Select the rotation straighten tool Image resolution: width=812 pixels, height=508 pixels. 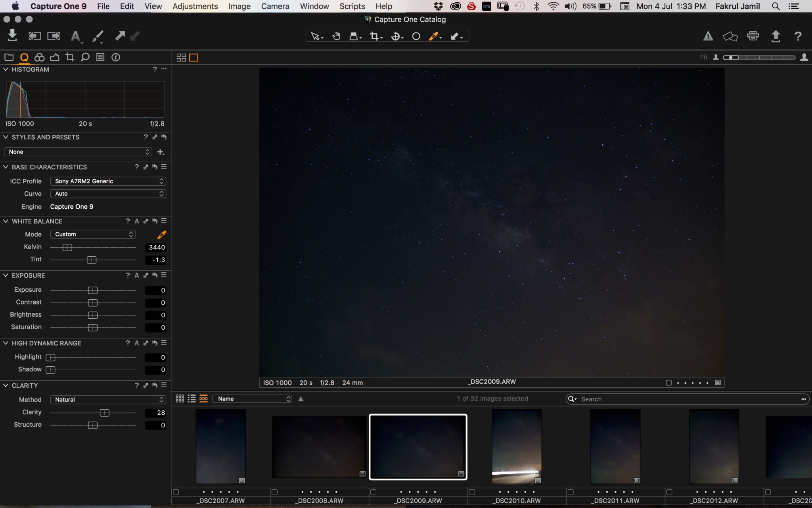coord(395,37)
